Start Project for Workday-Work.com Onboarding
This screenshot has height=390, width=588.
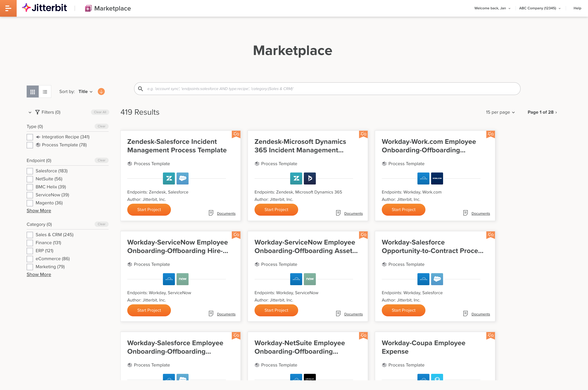tap(403, 210)
